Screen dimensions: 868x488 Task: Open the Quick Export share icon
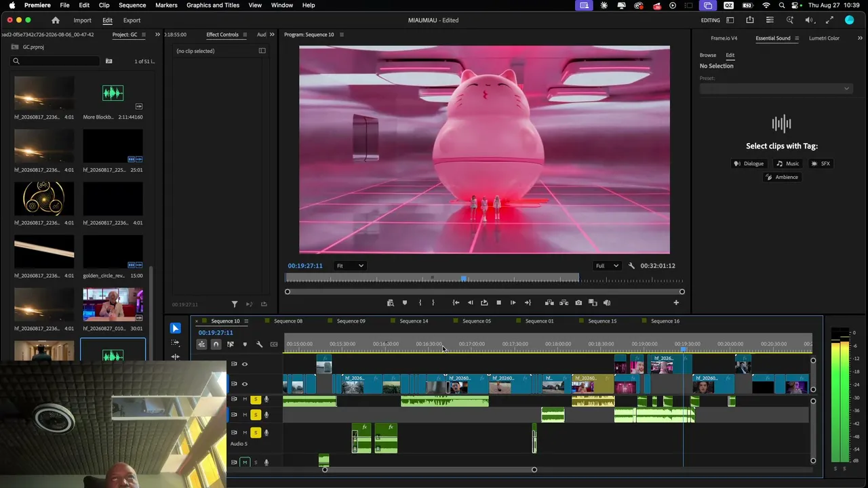[x=750, y=20]
